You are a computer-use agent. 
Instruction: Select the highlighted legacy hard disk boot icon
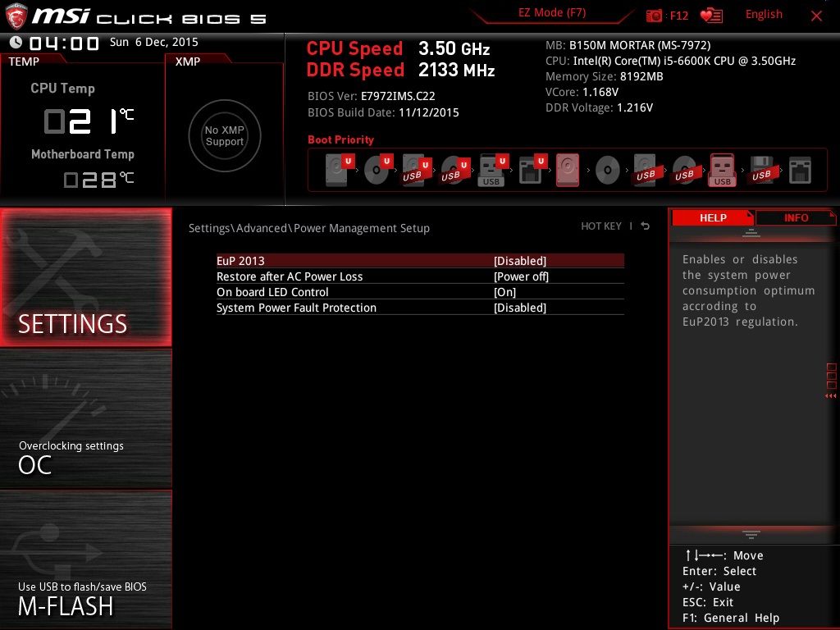pos(568,170)
